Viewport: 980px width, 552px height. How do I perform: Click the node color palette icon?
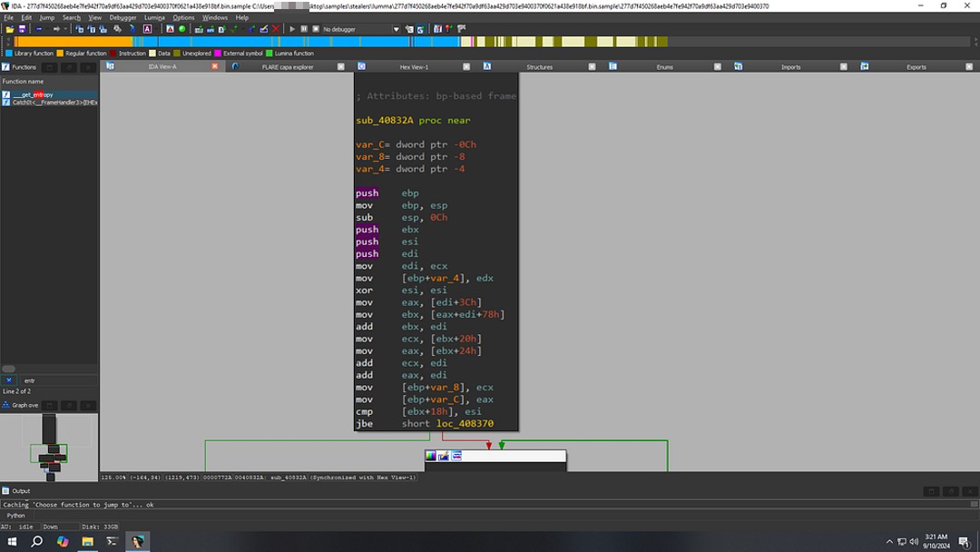[x=430, y=456]
